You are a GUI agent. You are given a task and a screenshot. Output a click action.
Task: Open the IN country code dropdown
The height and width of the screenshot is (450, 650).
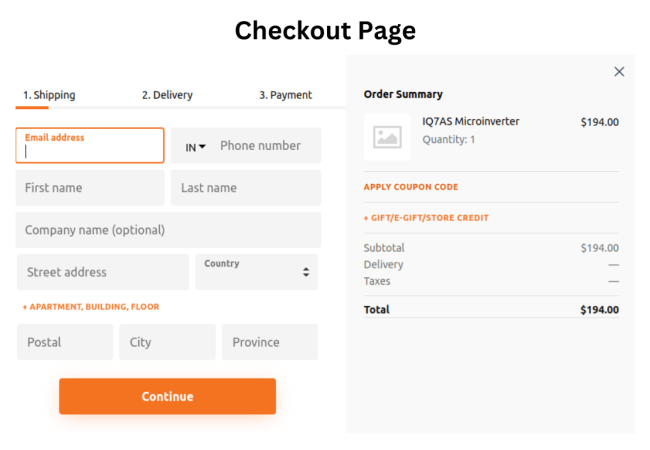[x=196, y=147]
